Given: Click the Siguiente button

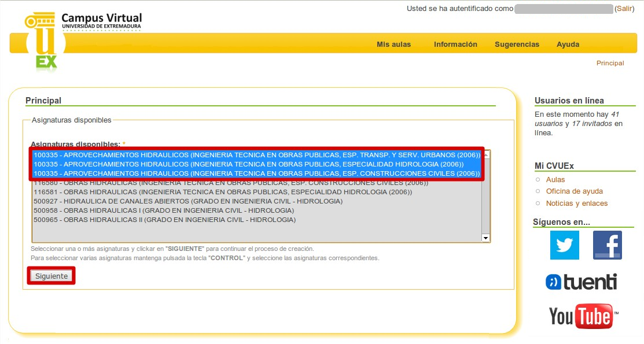Looking at the screenshot, I should (51, 276).
